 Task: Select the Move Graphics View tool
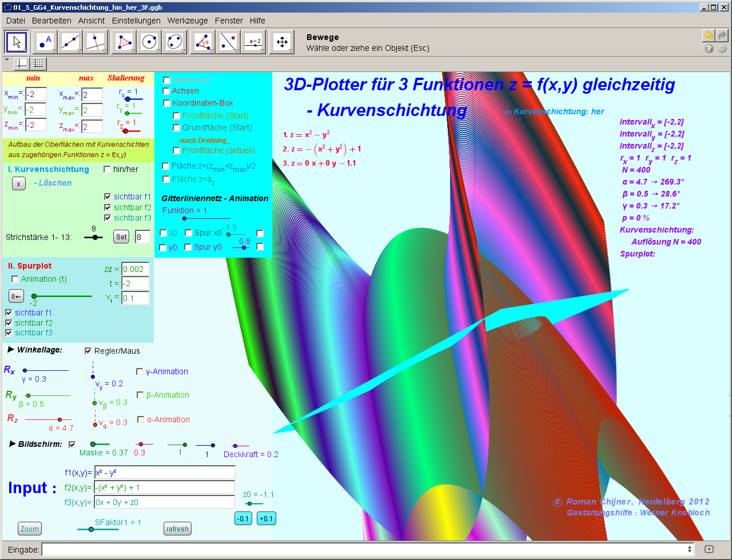point(281,42)
